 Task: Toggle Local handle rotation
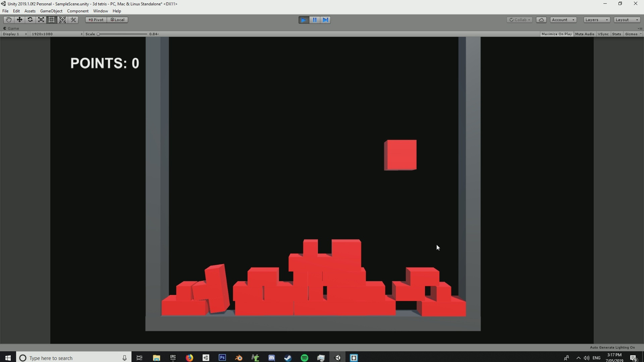tap(117, 20)
